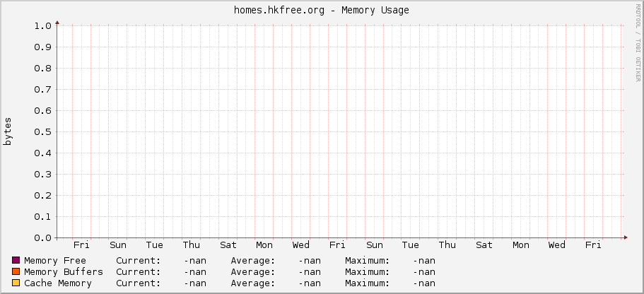Click the 0.3 y-axis tick label

(x=42, y=174)
